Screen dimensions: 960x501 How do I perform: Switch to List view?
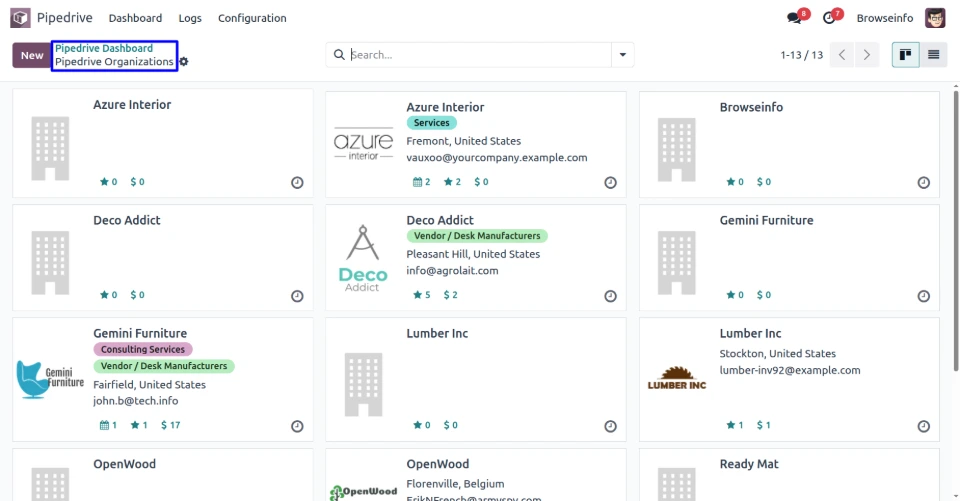click(934, 55)
